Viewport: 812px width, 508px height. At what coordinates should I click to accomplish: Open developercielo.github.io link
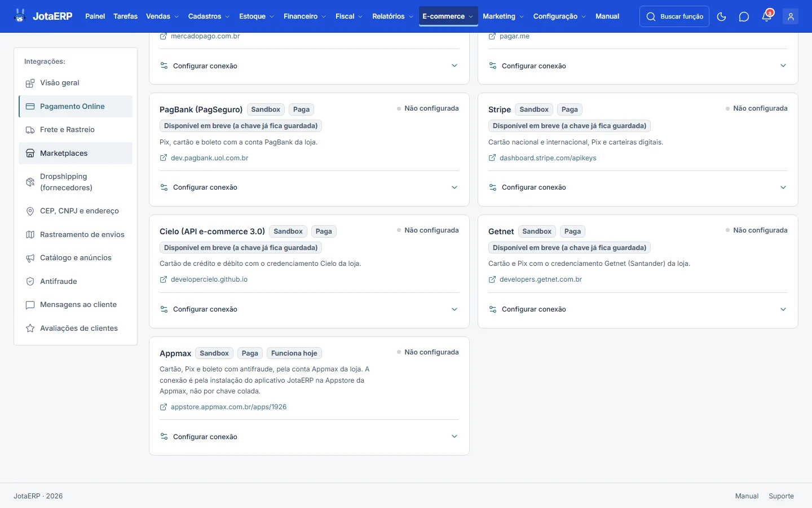click(209, 279)
